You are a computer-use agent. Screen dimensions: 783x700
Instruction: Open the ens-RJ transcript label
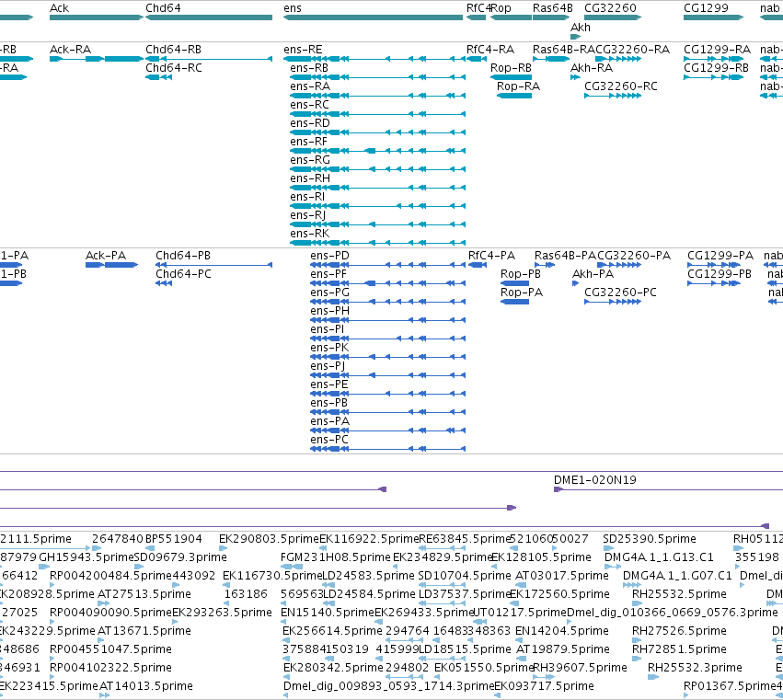(x=307, y=215)
